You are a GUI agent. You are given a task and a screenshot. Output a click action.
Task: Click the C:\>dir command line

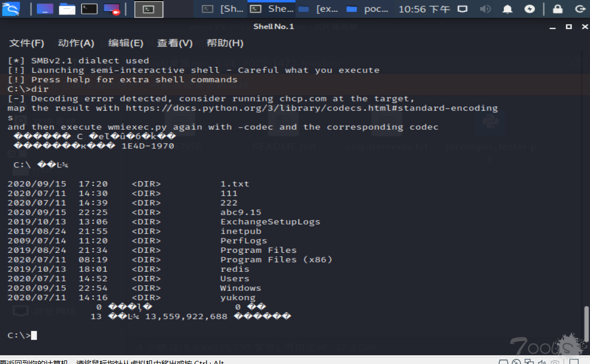click(x=28, y=89)
